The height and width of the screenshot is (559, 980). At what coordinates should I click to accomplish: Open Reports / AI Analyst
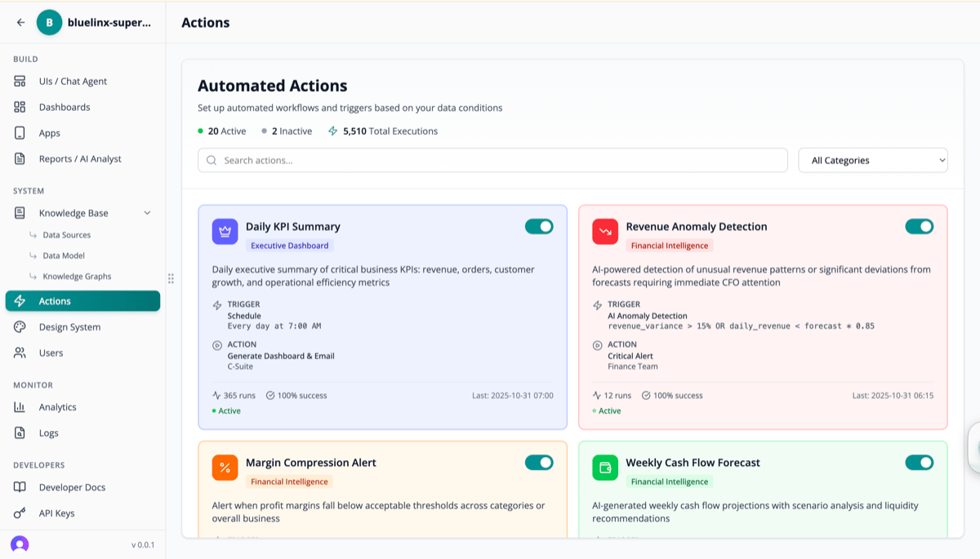[x=80, y=159]
